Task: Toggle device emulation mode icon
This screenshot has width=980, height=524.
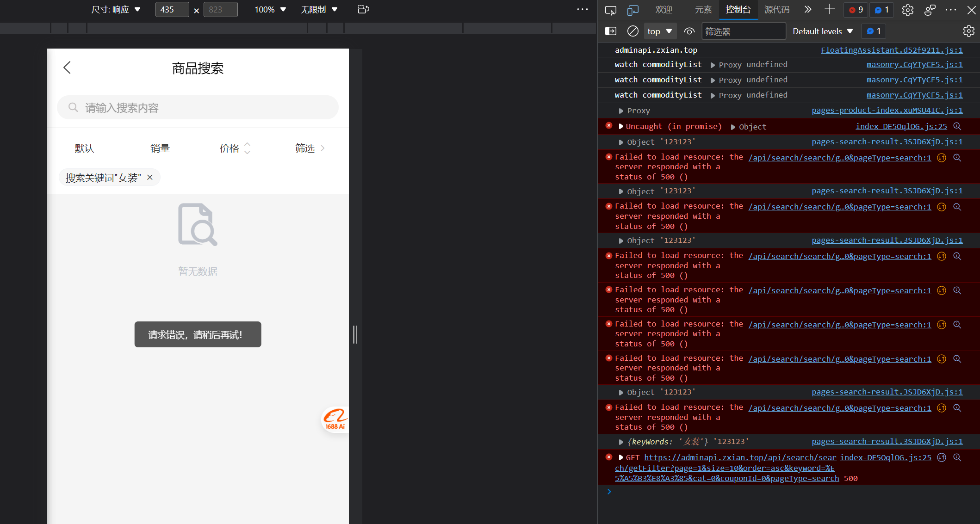Action: pyautogui.click(x=633, y=10)
